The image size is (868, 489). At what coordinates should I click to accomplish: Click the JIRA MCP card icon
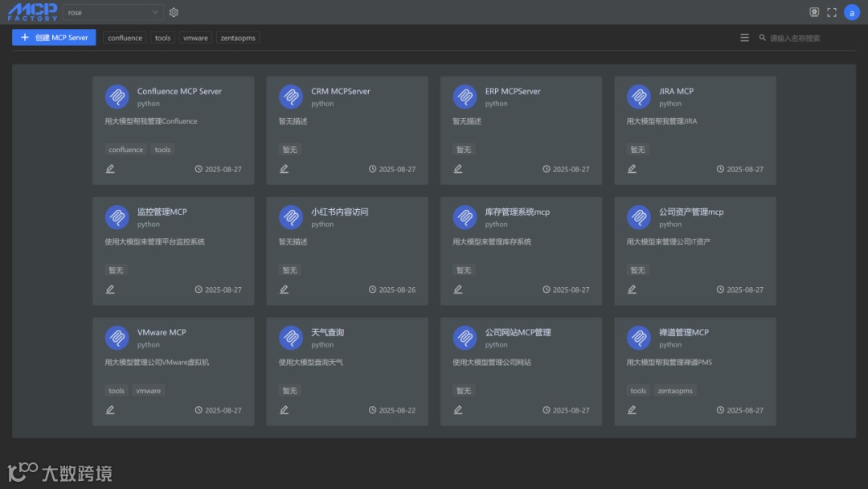(638, 97)
